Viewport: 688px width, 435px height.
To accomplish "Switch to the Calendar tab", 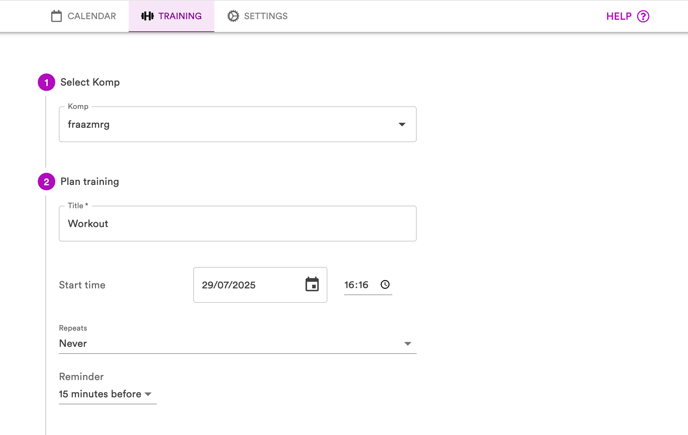I will click(83, 16).
